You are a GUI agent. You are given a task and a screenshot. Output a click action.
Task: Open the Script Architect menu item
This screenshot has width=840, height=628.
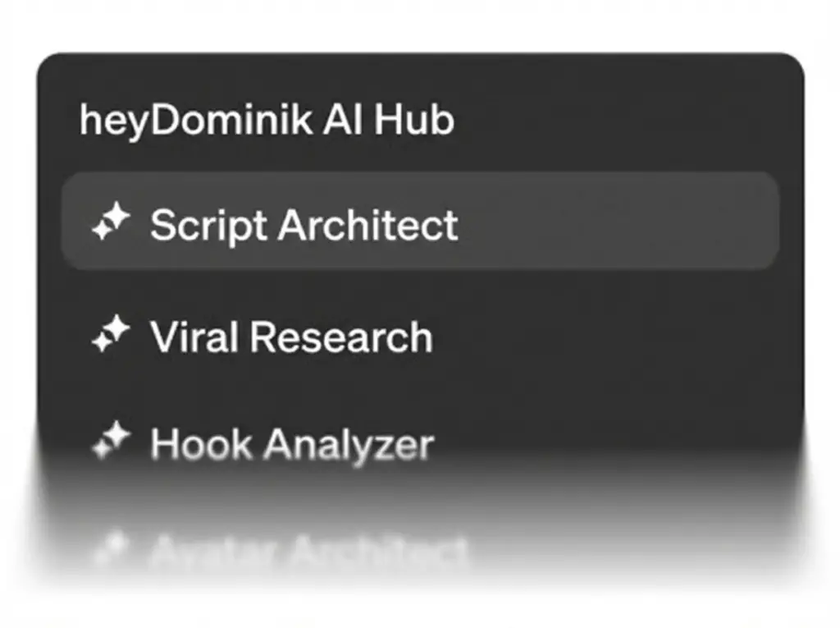[418, 222]
